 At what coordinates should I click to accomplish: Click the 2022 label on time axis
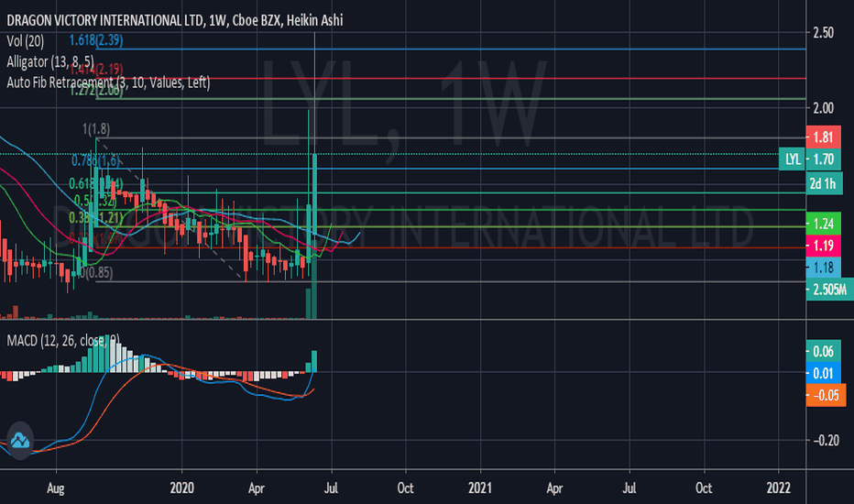[778, 488]
